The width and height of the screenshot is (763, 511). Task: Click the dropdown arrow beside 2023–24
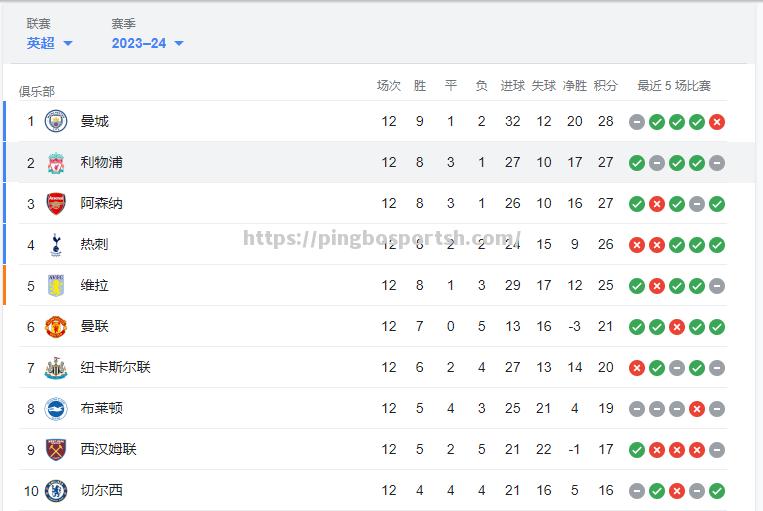[179, 44]
